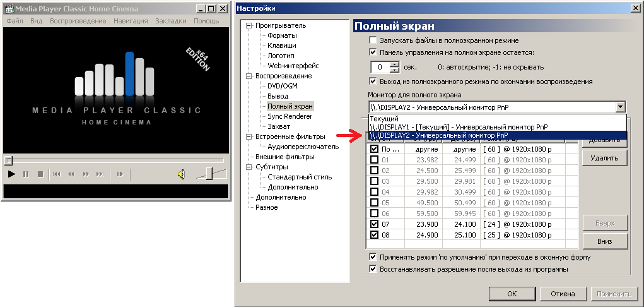644x307 pixels.
Task: Mute audio with the speaker icon
Action: coord(181,174)
